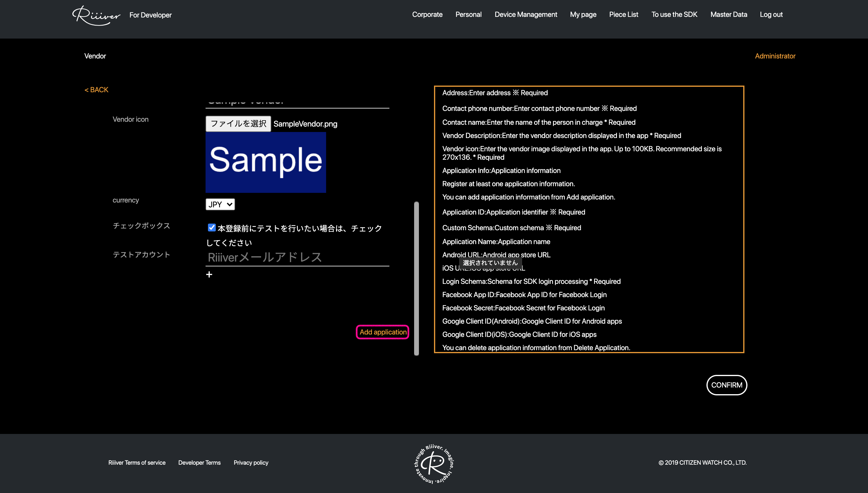Open the Personal menu

click(x=468, y=14)
